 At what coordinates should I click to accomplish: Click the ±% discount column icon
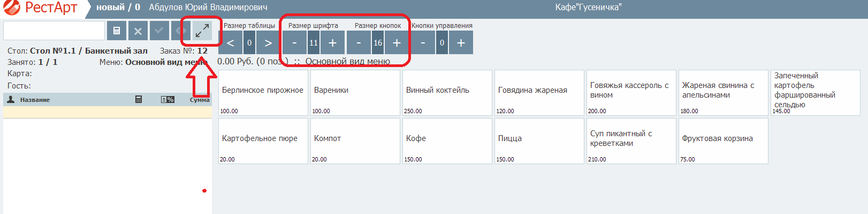tap(167, 99)
